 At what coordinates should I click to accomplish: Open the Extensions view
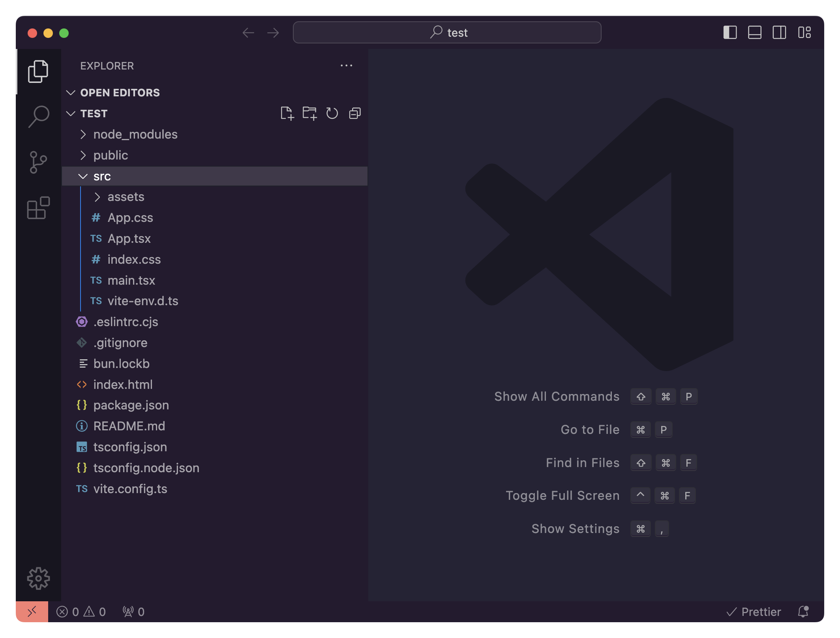(38, 208)
